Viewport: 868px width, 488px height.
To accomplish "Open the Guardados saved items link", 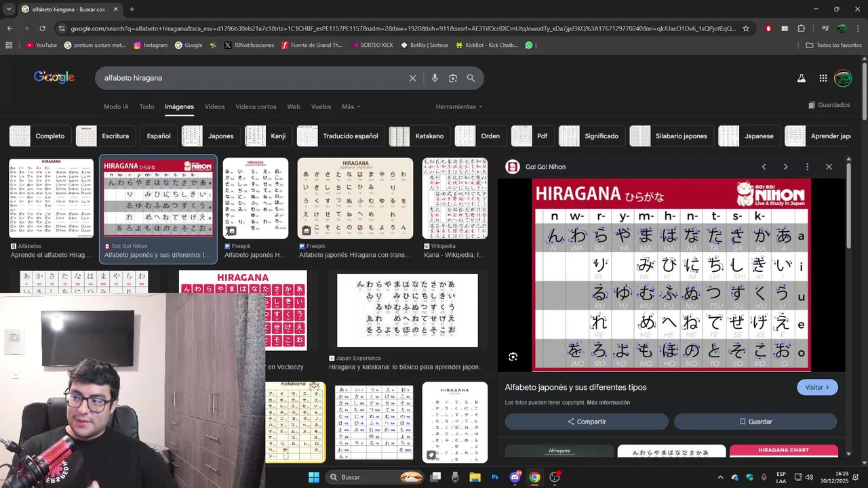I will (x=829, y=105).
